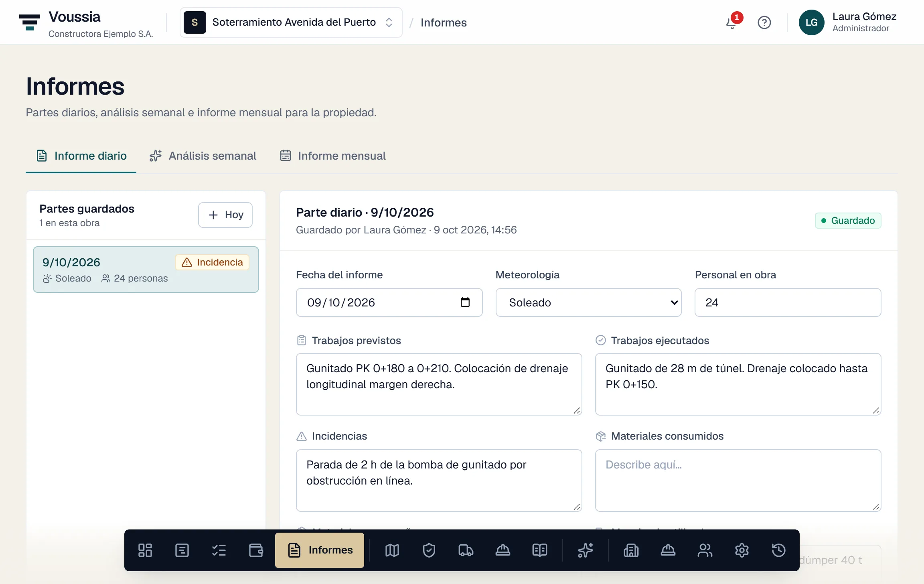The height and width of the screenshot is (584, 924).
Task: Click into the Trabajos ejecutados text area
Action: click(738, 384)
